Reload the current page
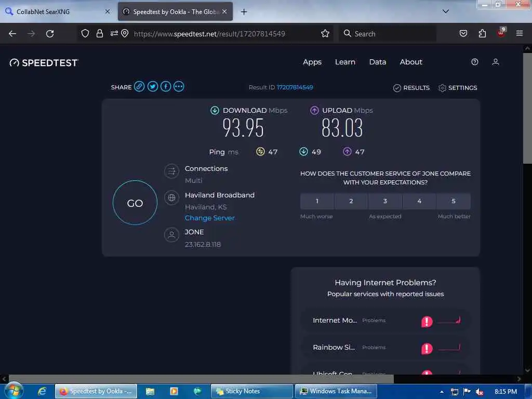 pos(50,33)
